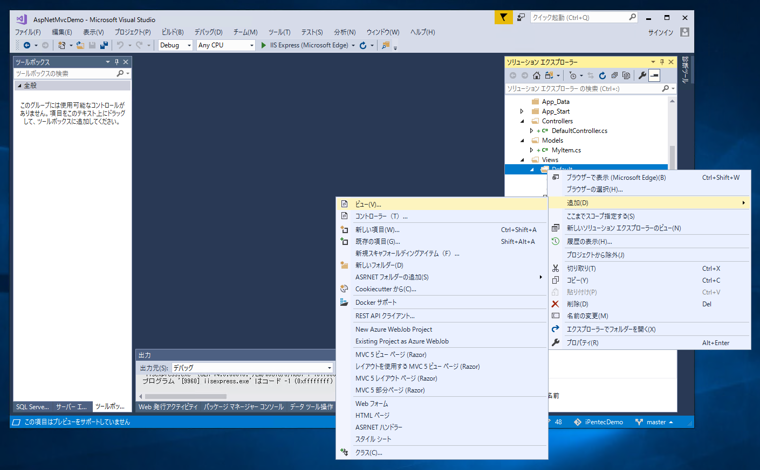Click the browser Refresh icon in main toolbar
This screenshot has height=470, width=760.
tap(363, 45)
